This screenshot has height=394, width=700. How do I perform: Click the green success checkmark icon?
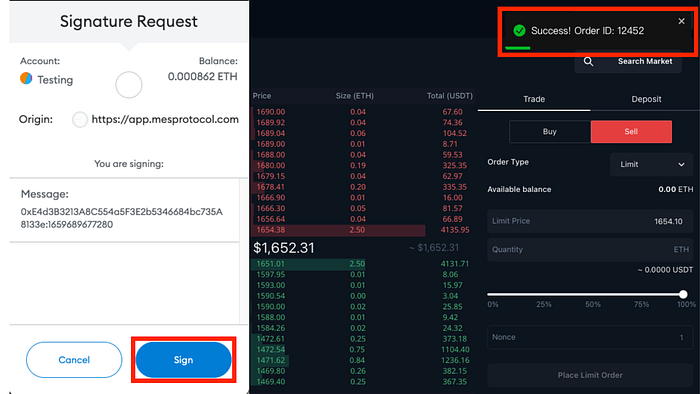[519, 30]
